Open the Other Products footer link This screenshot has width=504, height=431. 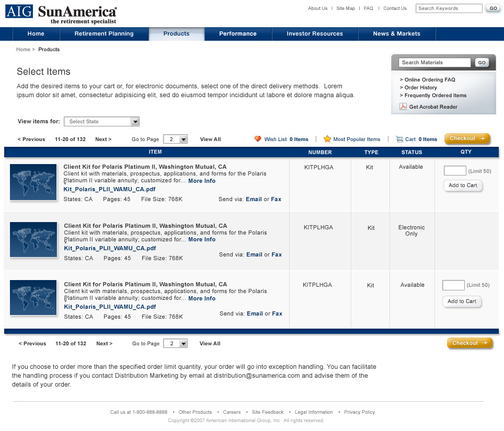tap(195, 412)
